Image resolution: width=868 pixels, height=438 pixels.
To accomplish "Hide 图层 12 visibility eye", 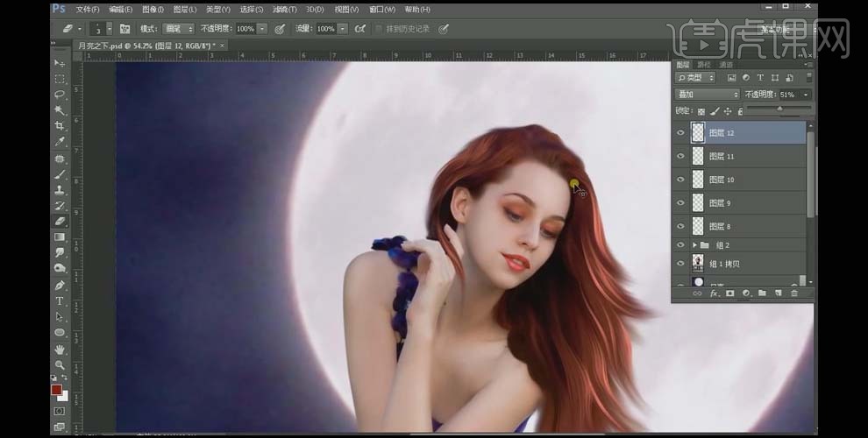I will 681,133.
